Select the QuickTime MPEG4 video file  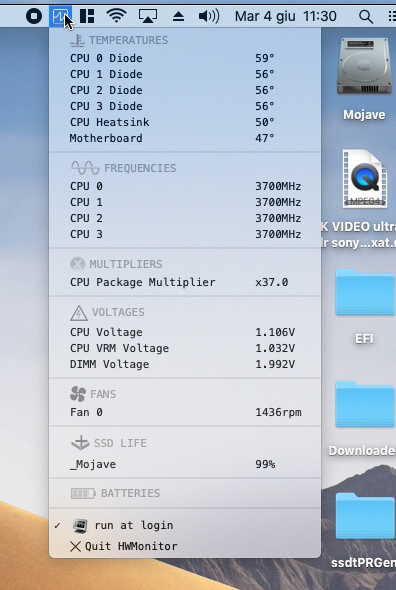(x=364, y=179)
